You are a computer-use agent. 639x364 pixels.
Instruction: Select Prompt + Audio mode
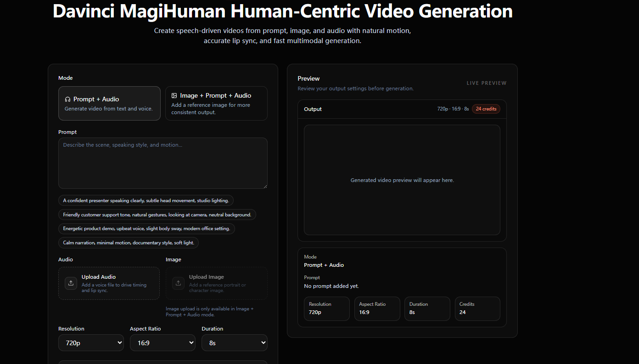(x=109, y=103)
